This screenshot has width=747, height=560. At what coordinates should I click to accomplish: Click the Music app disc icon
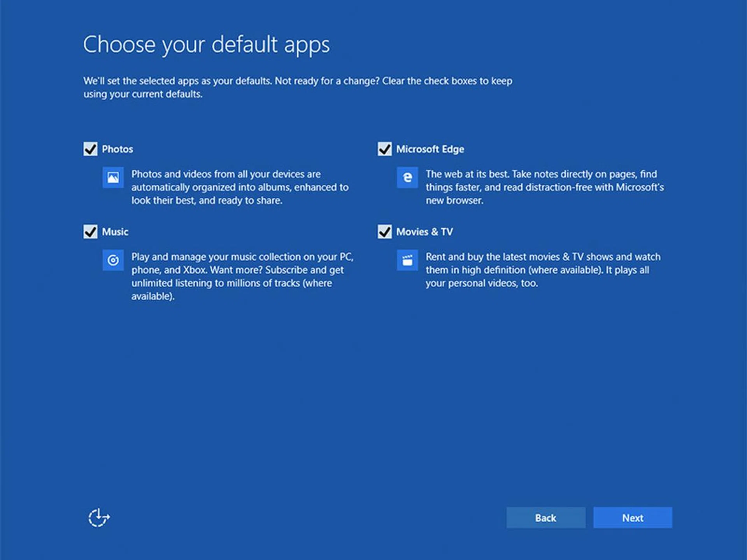tap(113, 260)
